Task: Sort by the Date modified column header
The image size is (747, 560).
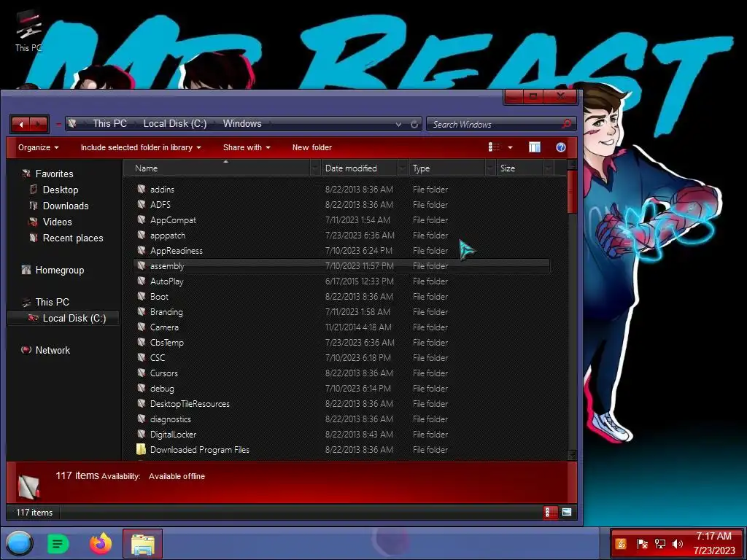Action: (x=351, y=168)
